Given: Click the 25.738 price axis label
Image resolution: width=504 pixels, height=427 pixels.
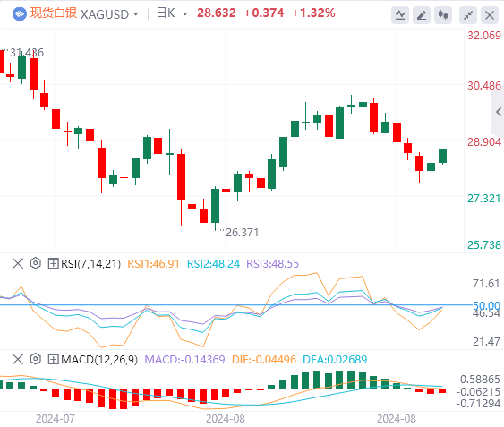Looking at the screenshot, I should pos(484,244).
